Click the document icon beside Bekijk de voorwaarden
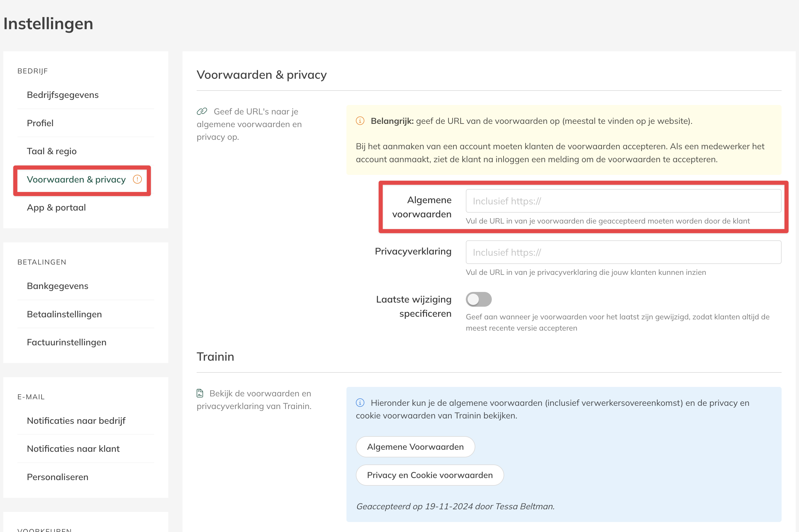The height and width of the screenshot is (532, 799). [200, 393]
